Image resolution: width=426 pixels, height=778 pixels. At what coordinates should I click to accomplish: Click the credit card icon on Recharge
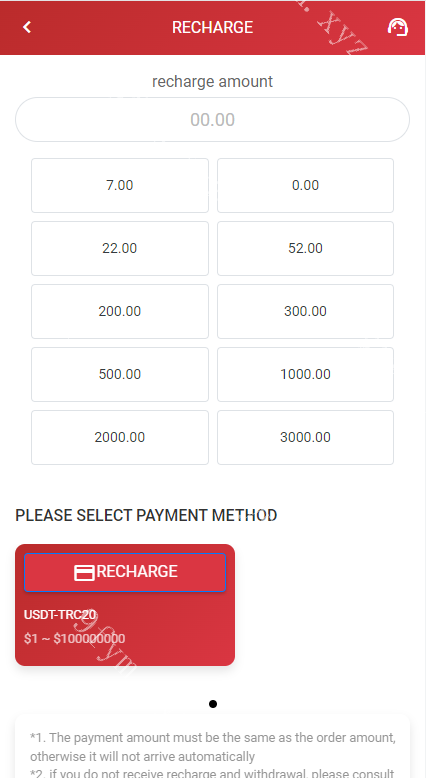coord(84,573)
